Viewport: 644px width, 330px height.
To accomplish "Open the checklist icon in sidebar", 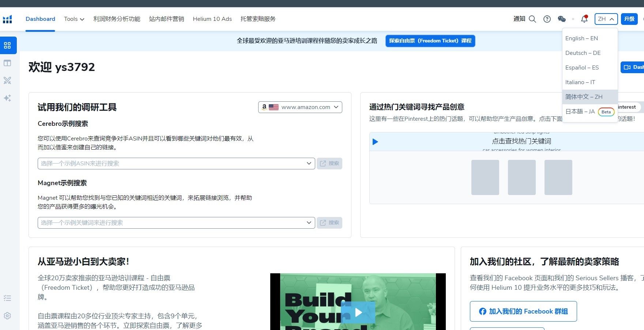I will pos(7,298).
